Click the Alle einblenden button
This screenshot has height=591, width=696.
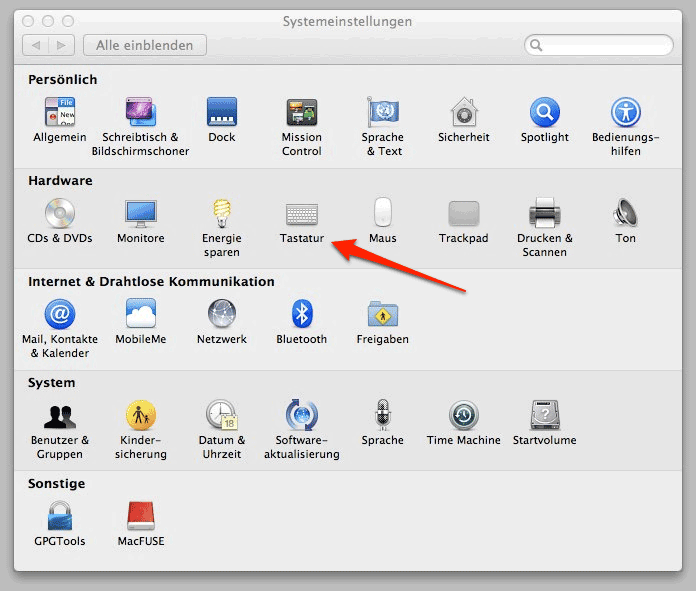145,45
